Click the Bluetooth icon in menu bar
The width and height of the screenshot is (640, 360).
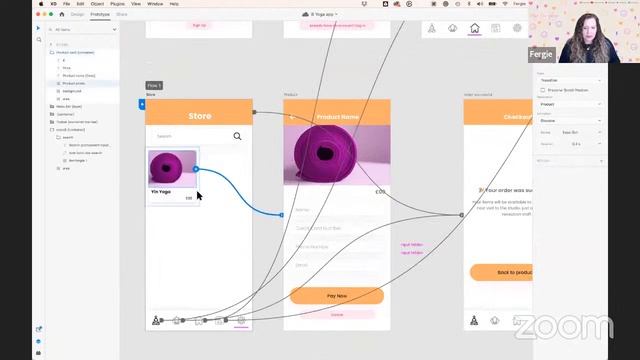tap(469, 4)
